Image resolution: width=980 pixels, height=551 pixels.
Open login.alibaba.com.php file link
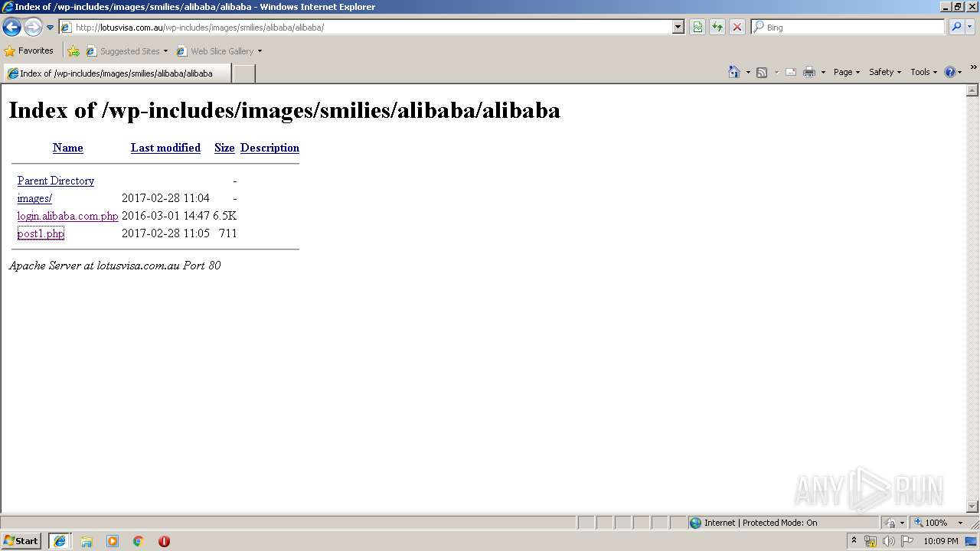pos(68,216)
